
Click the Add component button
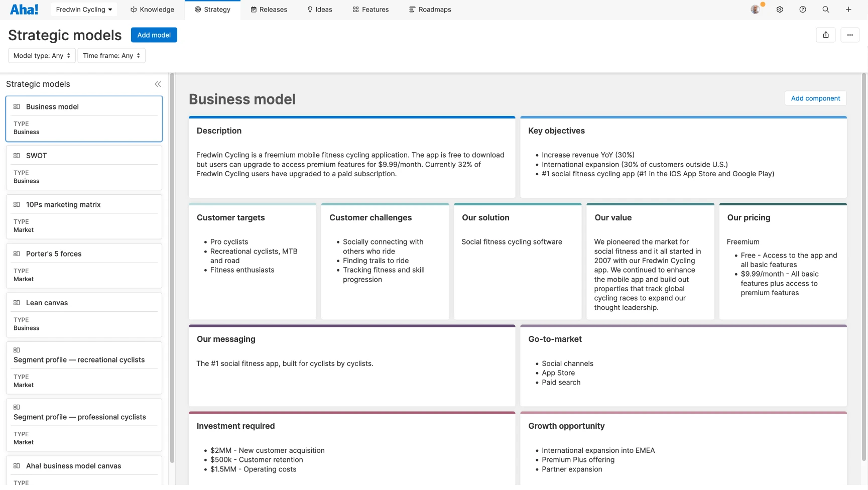pos(815,98)
